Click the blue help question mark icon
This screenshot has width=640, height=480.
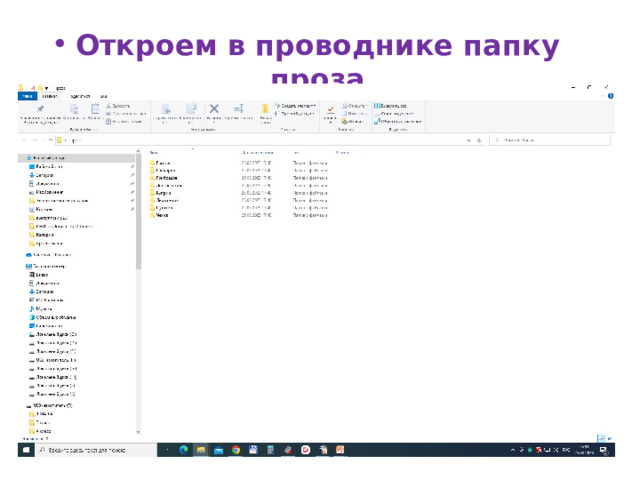tap(611, 96)
